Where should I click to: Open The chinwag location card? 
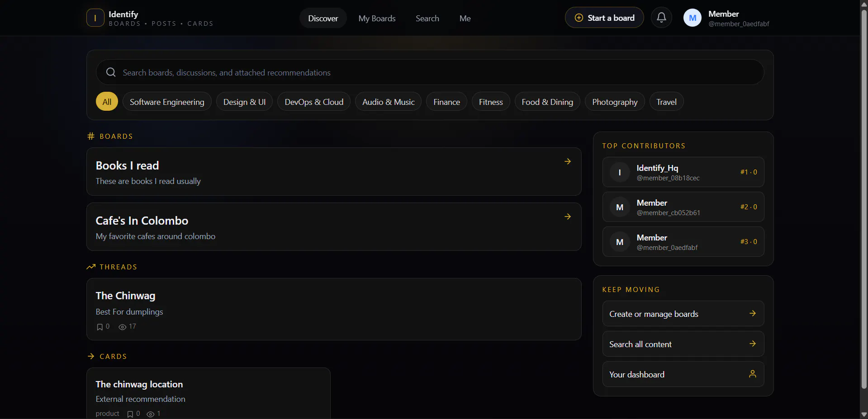point(209,393)
